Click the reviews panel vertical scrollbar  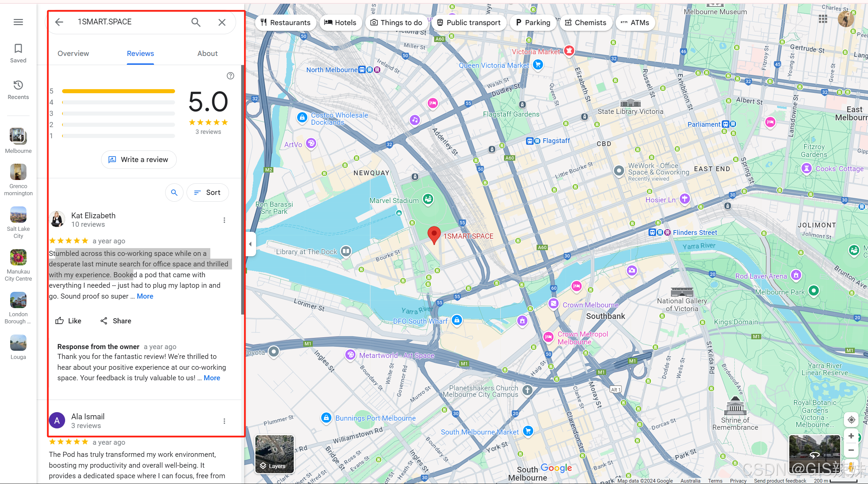[242, 190]
